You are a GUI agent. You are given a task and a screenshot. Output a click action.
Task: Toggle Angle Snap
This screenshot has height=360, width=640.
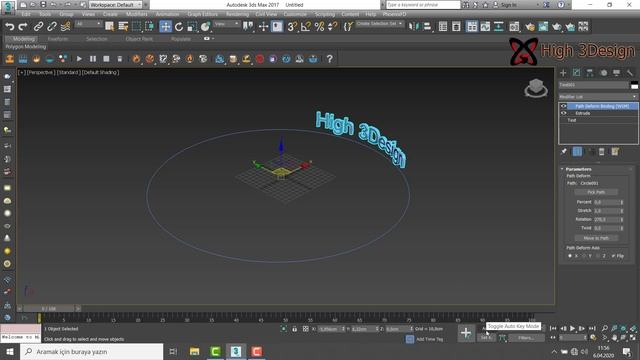[x=306, y=27]
